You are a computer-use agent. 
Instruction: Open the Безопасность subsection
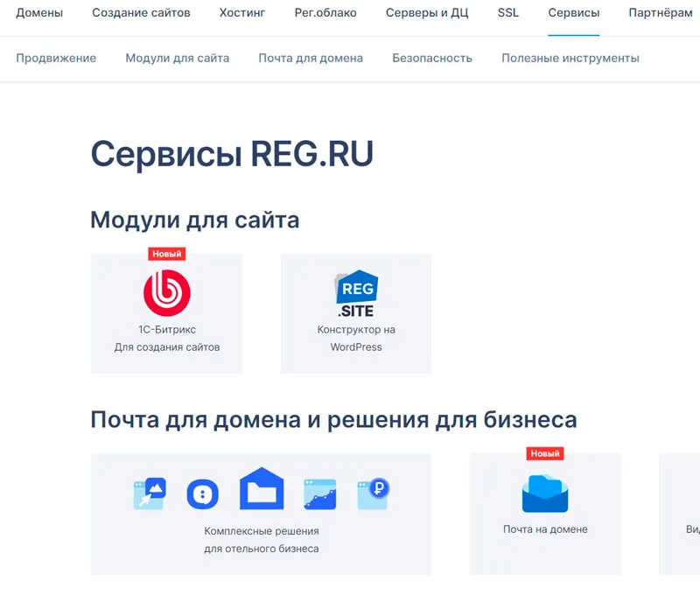(432, 58)
